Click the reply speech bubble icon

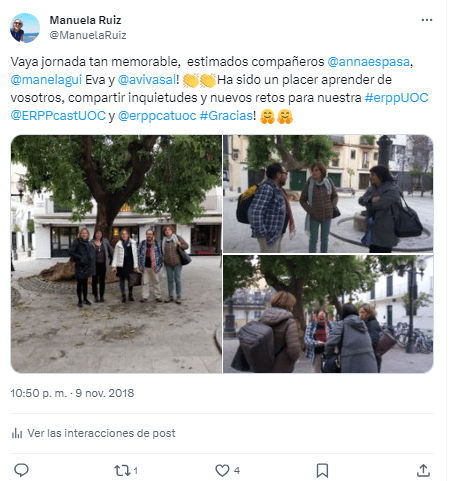21,470
